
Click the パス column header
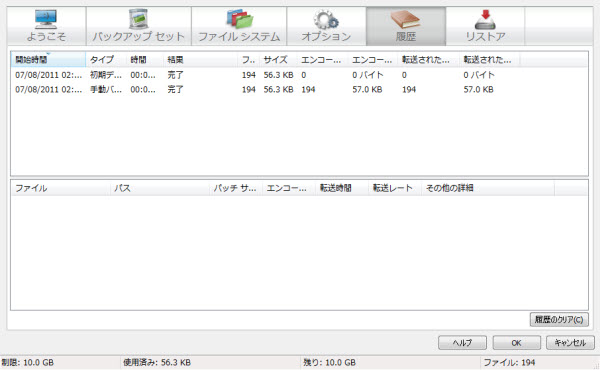point(160,188)
